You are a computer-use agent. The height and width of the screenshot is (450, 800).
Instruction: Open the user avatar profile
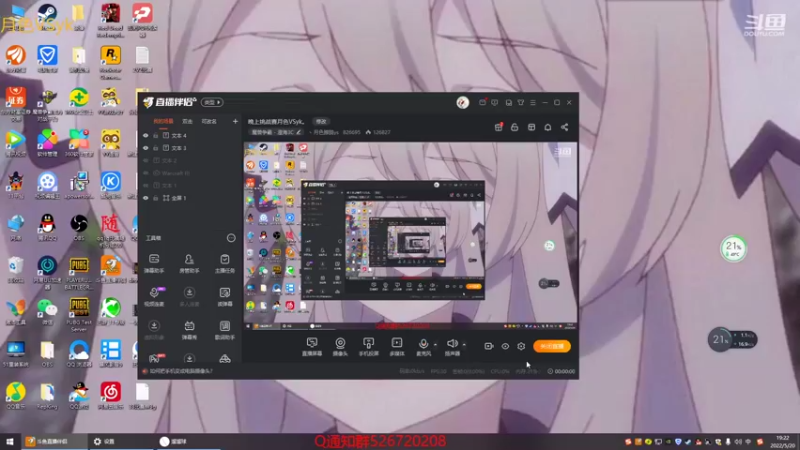(x=463, y=103)
